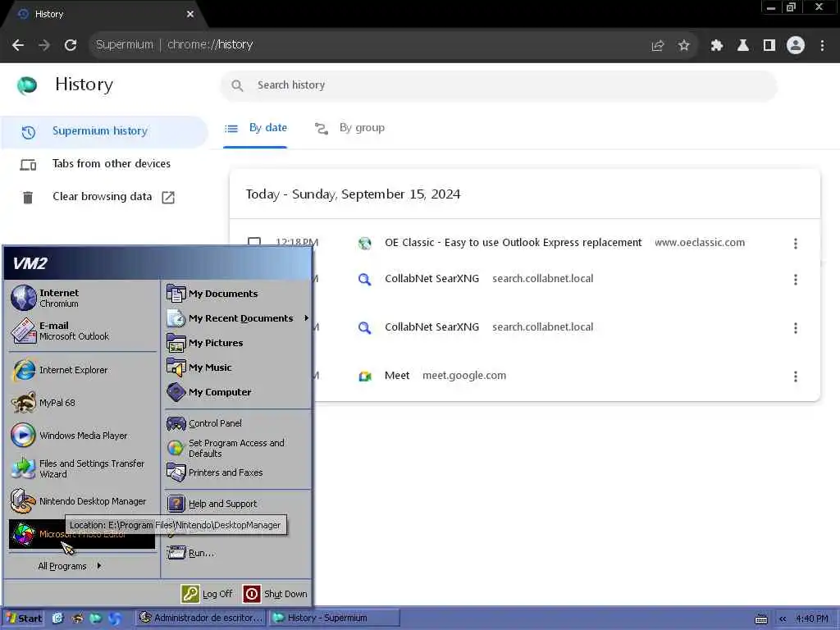Open Windows Media Player
The image size is (840, 630).
click(83, 436)
